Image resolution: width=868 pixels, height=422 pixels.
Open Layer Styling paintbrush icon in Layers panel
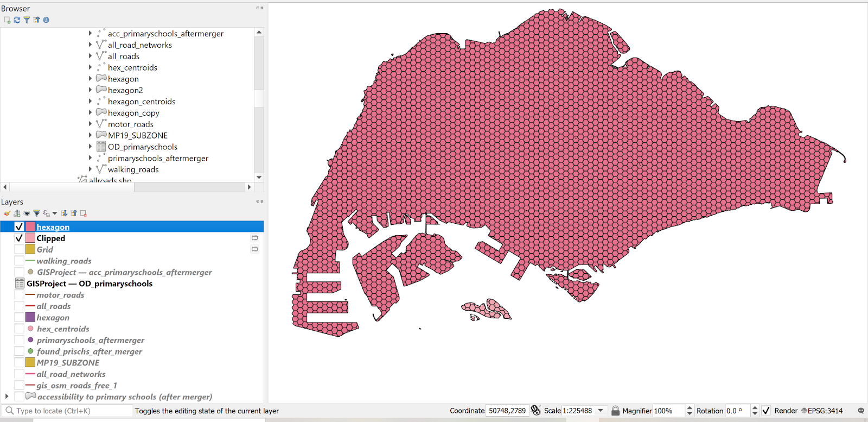point(7,213)
